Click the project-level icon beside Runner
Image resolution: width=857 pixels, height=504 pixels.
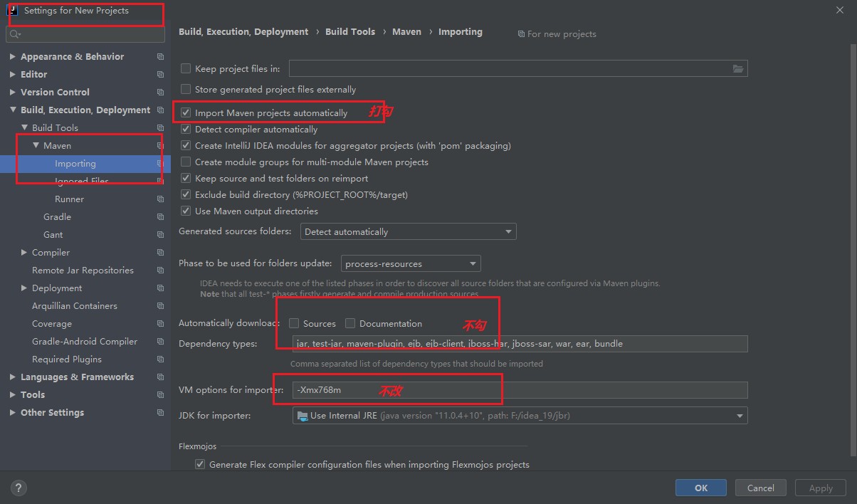[160, 199]
